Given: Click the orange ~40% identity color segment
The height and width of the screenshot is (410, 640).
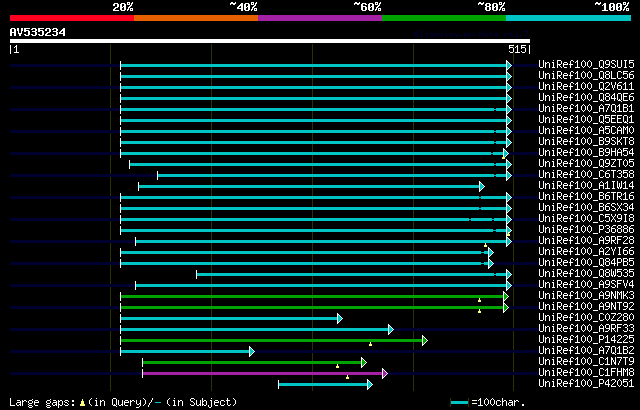Looking at the screenshot, I should point(196,18).
